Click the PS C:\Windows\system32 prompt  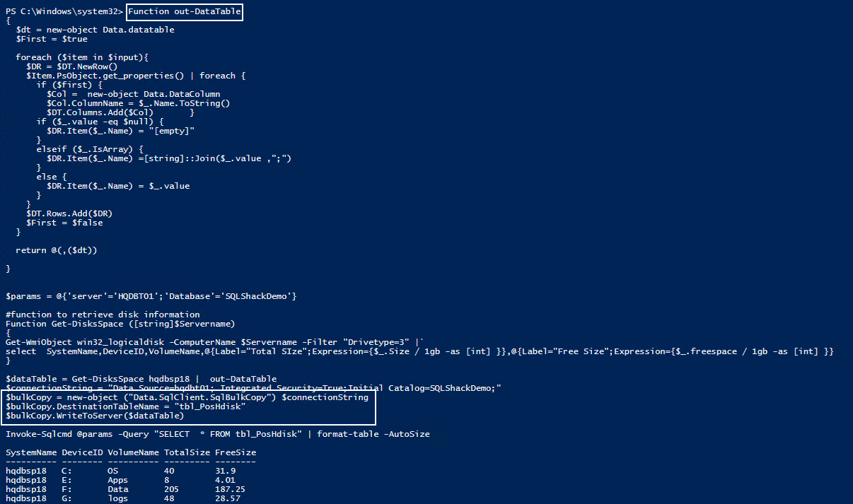[63, 12]
